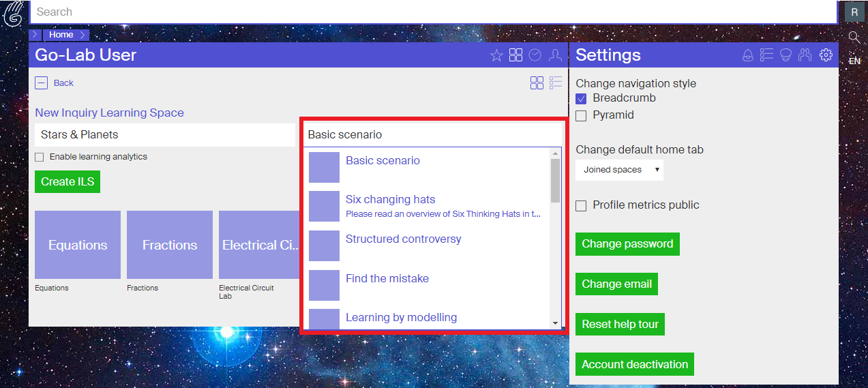Click the clock icon in Go-Lab User header
Image resolution: width=868 pixels, height=388 pixels.
click(535, 55)
